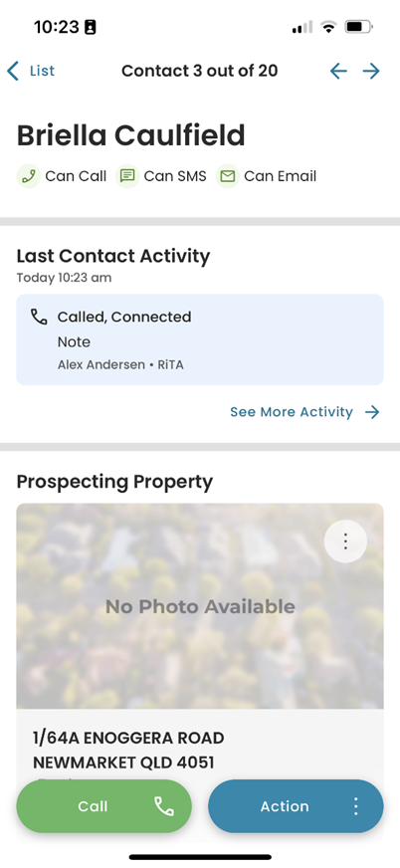
Task: Open the property photo three-dot menu
Action: (x=345, y=542)
